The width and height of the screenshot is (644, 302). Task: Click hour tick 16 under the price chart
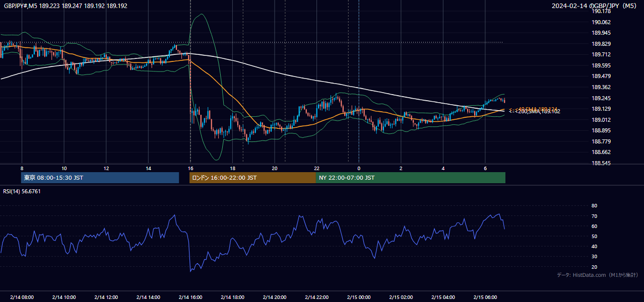(x=190, y=168)
